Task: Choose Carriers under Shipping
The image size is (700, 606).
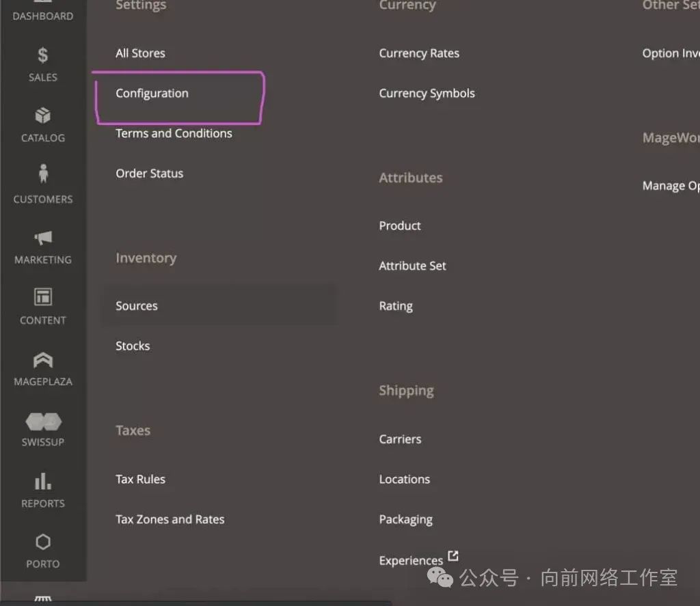Action: coord(400,439)
